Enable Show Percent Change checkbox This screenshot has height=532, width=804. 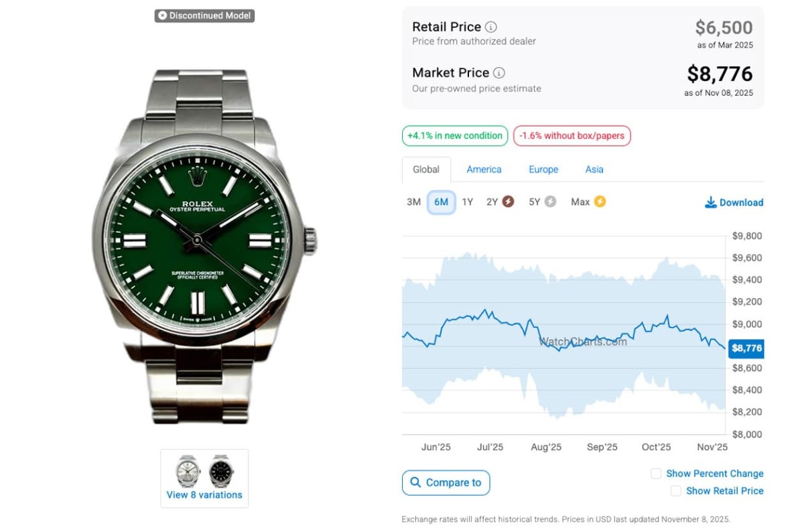pos(656,474)
